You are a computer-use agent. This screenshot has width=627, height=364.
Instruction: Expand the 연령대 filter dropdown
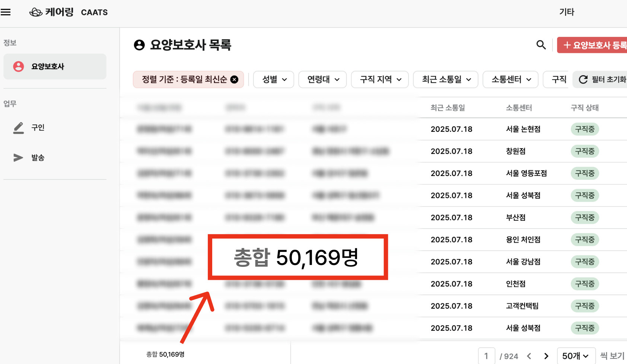322,79
